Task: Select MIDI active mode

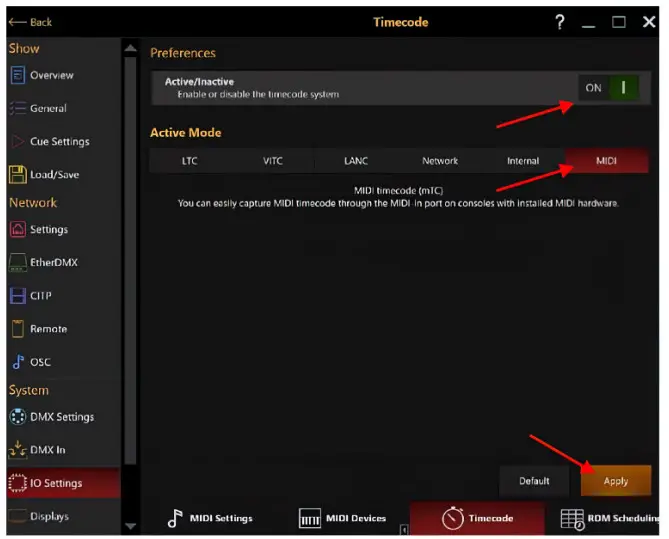Action: [x=606, y=161]
